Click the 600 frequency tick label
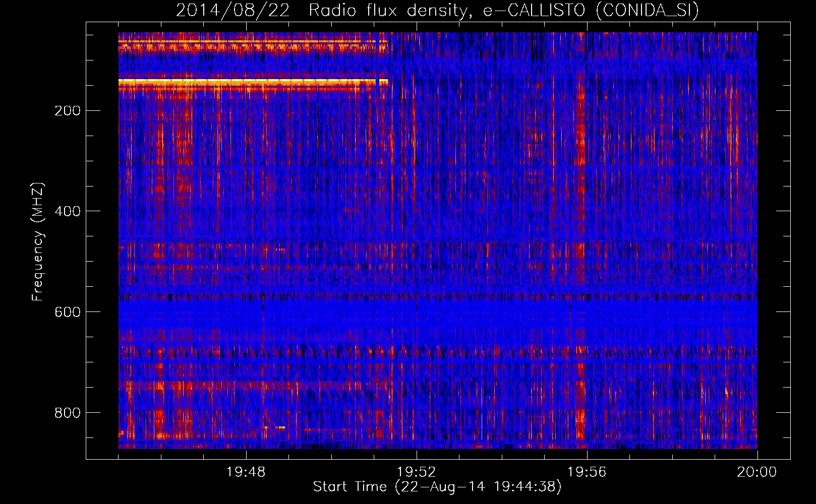 (x=68, y=312)
